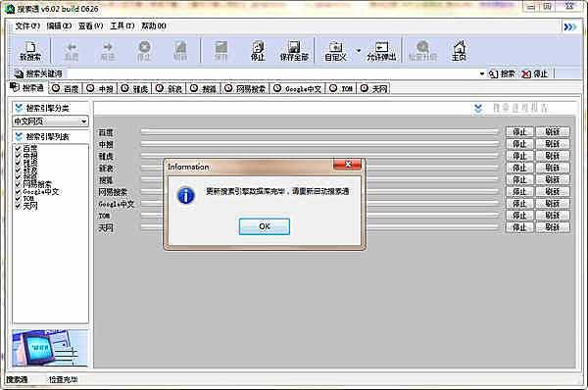Open the 自定义 customize toolbar icon

click(335, 51)
